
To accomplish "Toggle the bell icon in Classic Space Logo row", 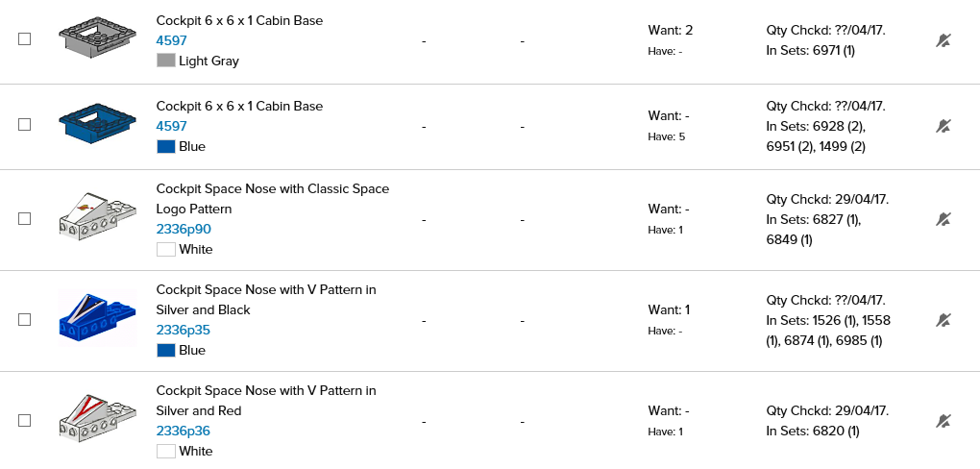I will [x=943, y=219].
